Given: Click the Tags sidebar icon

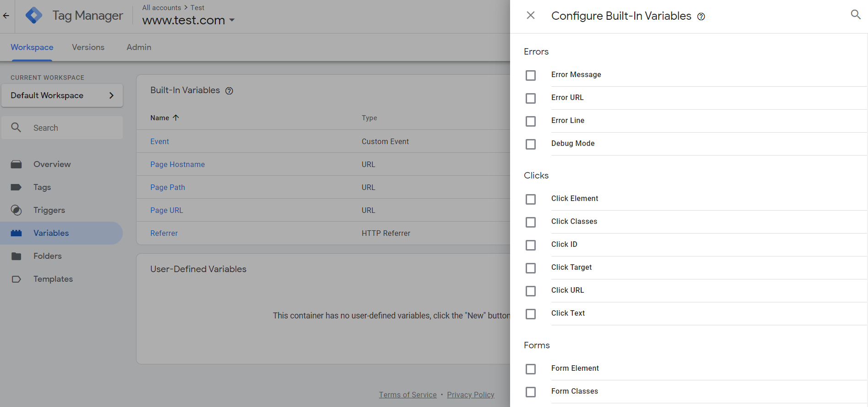Looking at the screenshot, I should coord(16,187).
